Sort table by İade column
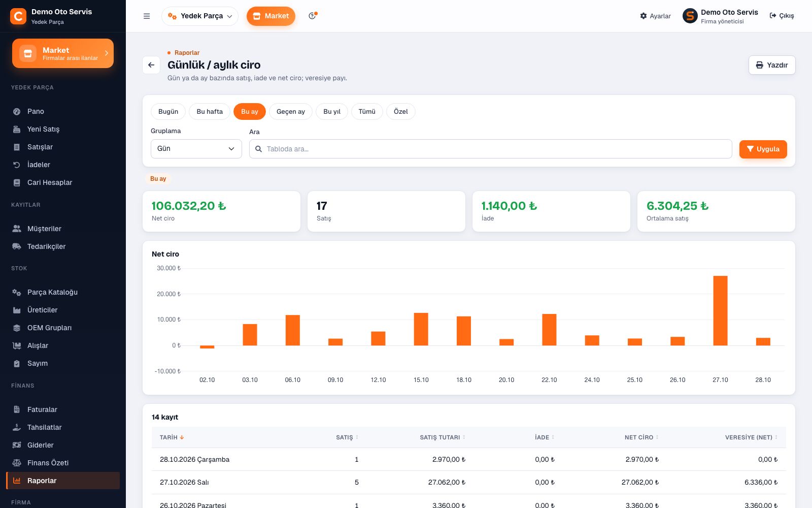Image resolution: width=812 pixels, height=508 pixels. (x=545, y=437)
